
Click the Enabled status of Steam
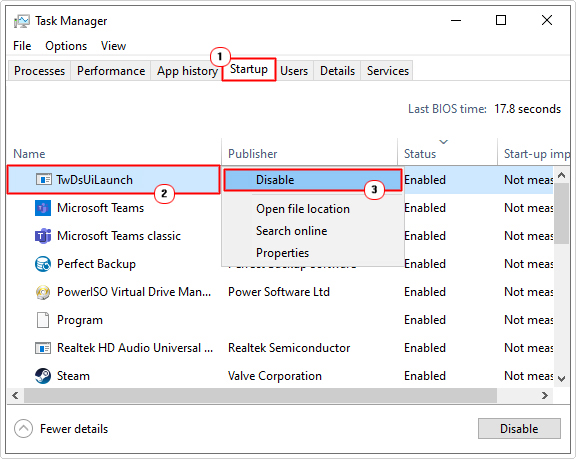point(425,376)
